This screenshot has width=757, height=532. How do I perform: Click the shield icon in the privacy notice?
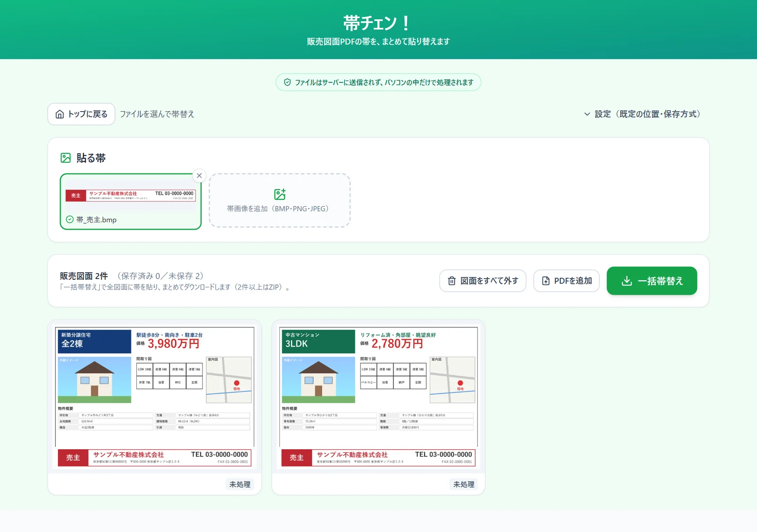(287, 82)
